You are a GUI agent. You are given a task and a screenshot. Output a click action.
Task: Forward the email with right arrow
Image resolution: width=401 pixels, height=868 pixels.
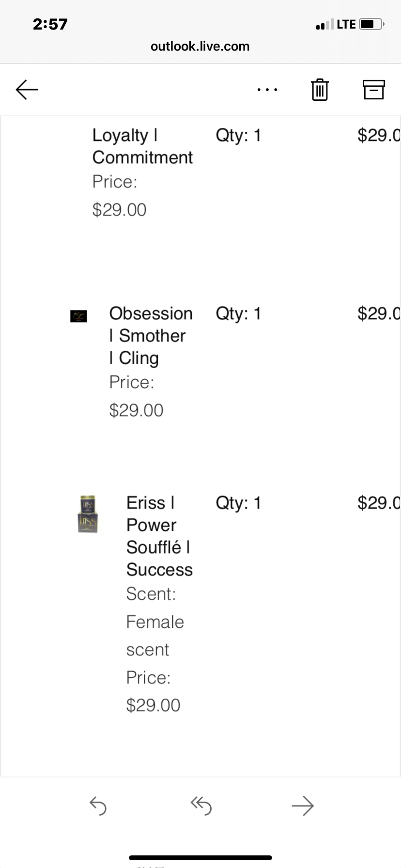click(303, 806)
